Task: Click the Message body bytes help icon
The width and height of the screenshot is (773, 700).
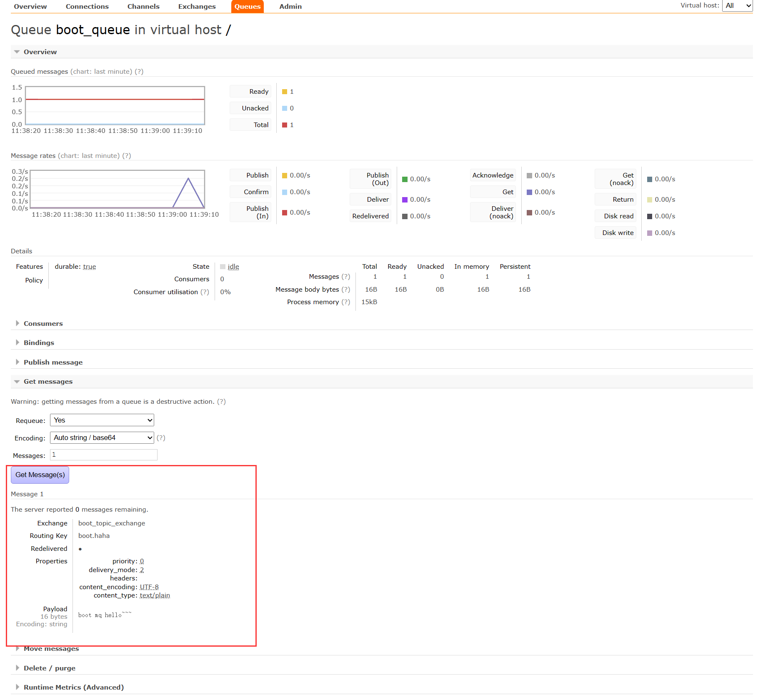Action: coord(345,289)
